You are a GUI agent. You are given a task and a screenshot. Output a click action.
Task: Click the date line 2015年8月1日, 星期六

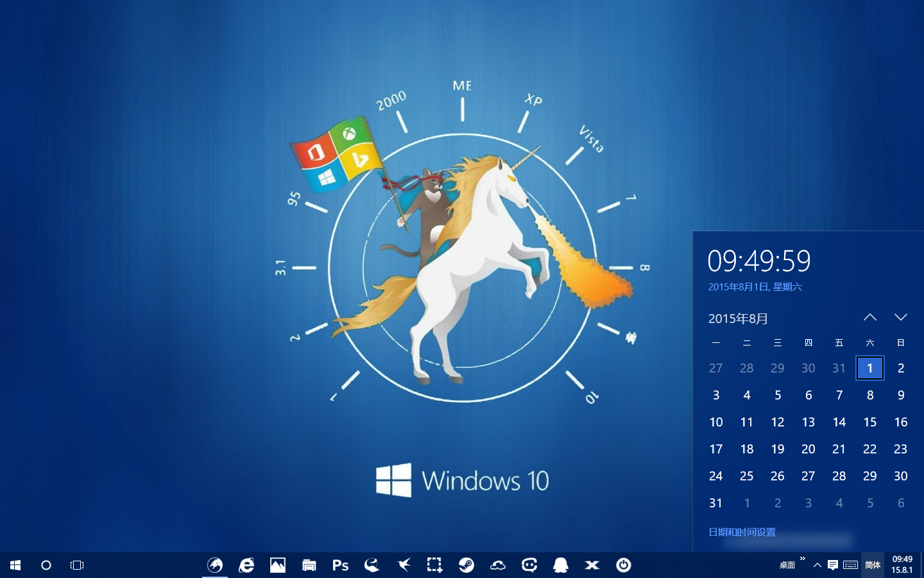(755, 287)
